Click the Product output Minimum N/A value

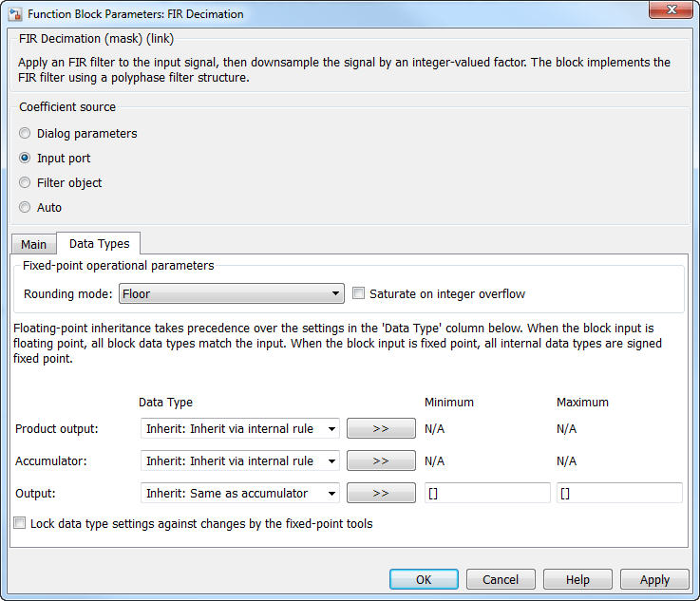coord(434,429)
